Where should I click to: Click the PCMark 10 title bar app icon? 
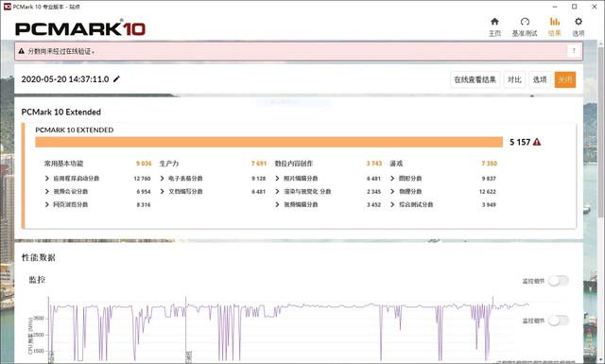click(x=7, y=7)
